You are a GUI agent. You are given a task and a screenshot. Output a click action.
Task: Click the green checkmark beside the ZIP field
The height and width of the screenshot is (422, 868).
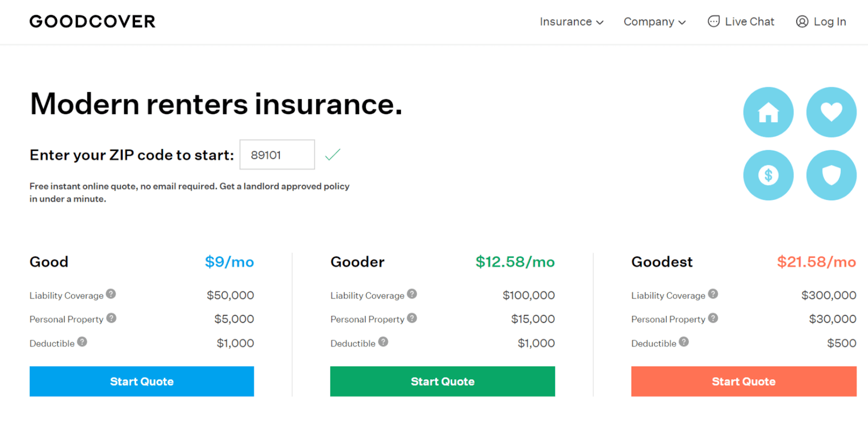[332, 155]
